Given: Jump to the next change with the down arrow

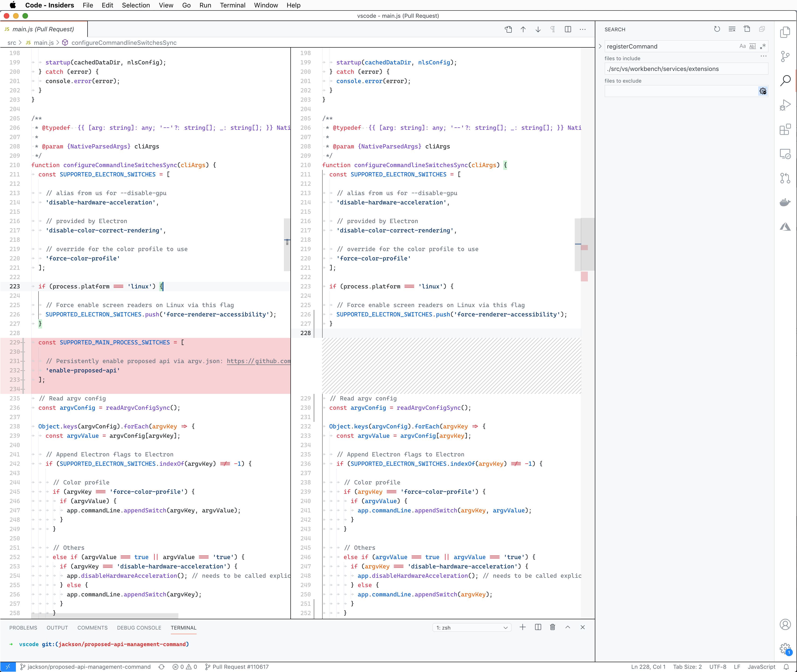Looking at the screenshot, I should tap(538, 29).
